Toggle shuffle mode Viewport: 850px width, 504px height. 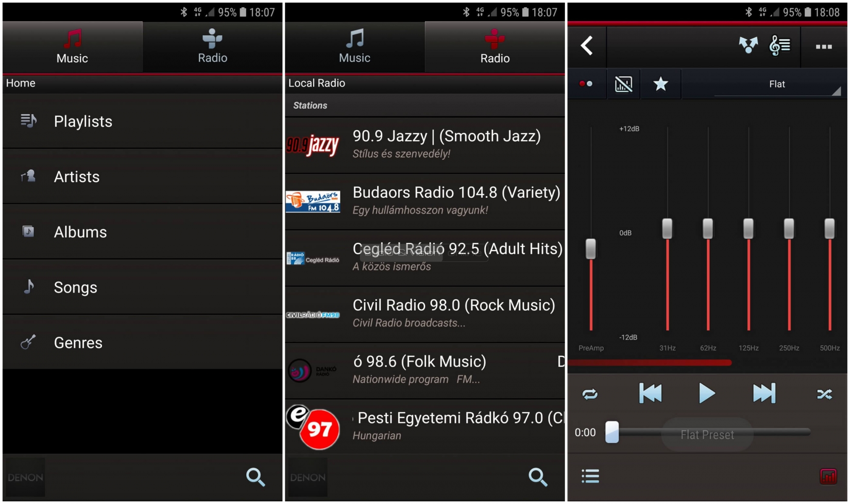(x=824, y=394)
